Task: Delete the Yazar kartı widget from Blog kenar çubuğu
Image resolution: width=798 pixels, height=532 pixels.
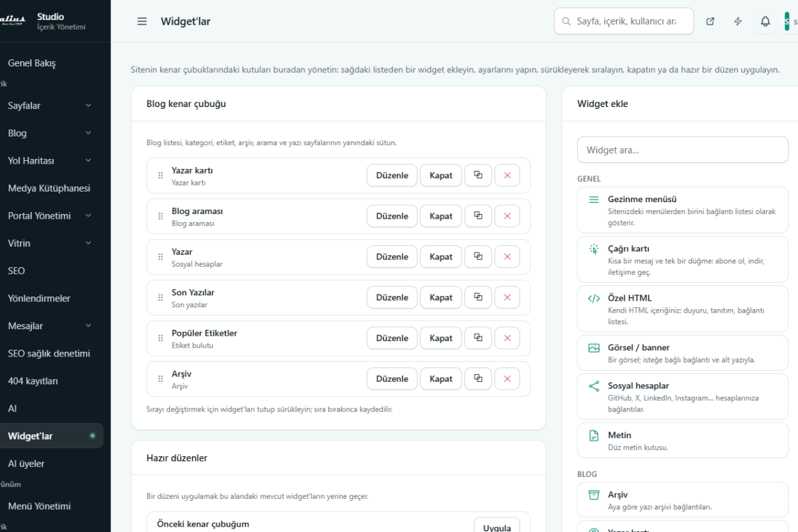Action: [507, 176]
